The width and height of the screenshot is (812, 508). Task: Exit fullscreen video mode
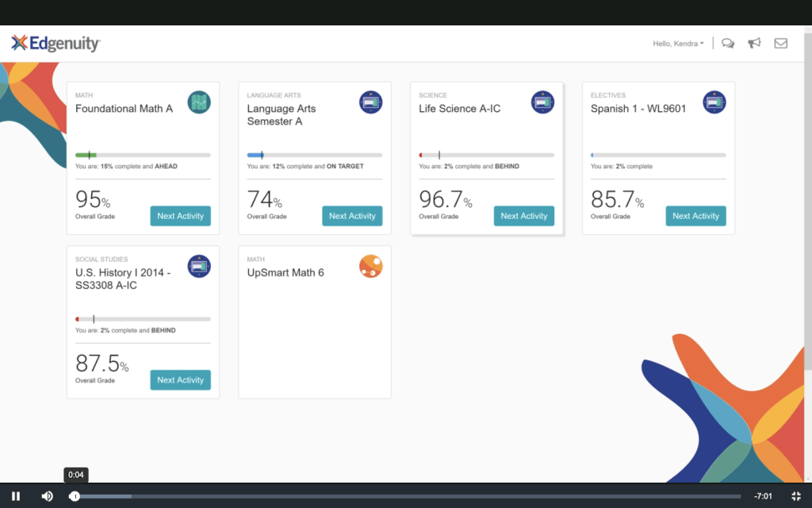pyautogui.click(x=796, y=496)
